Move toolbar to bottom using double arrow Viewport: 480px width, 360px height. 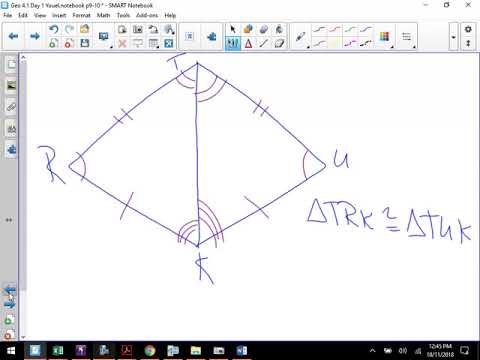[468, 43]
